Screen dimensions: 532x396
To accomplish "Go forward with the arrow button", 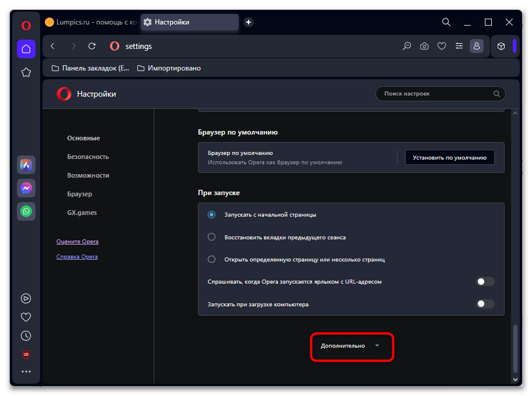I will tap(73, 46).
